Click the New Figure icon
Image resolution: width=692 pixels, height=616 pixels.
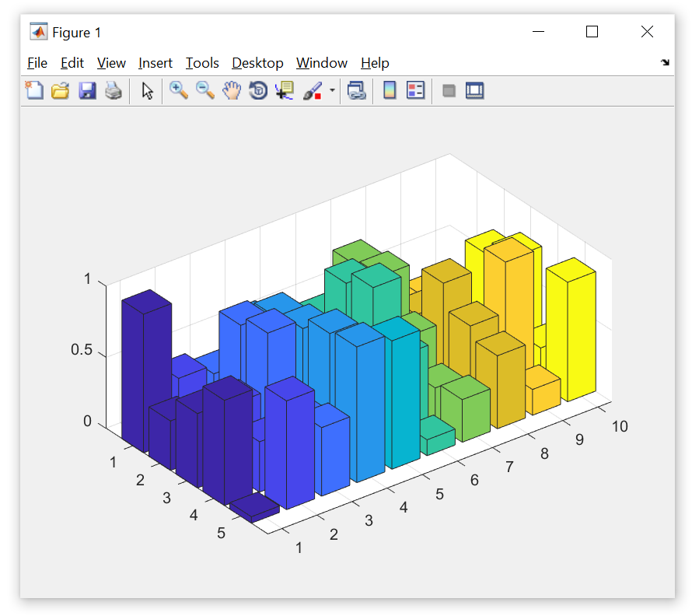click(x=34, y=90)
